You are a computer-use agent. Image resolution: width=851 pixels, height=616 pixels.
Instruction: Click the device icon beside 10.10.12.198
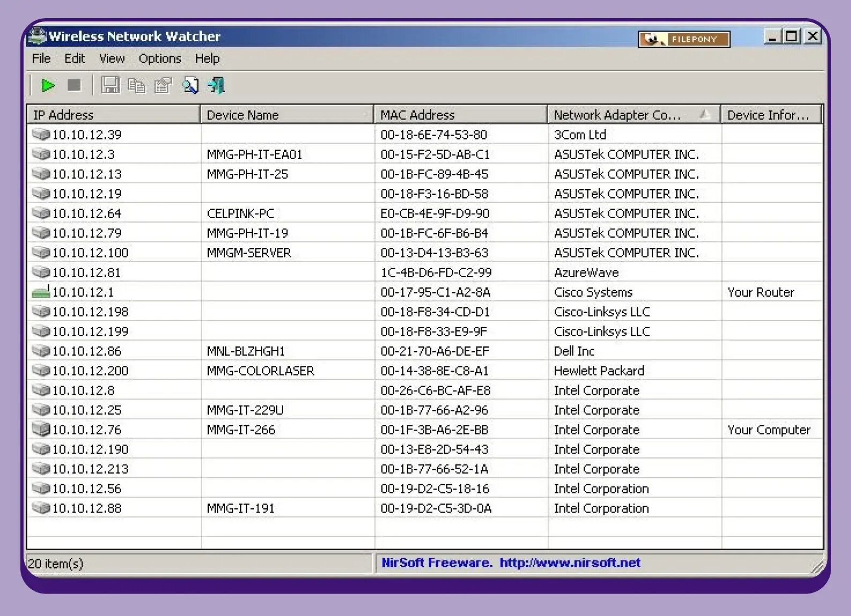pos(41,311)
